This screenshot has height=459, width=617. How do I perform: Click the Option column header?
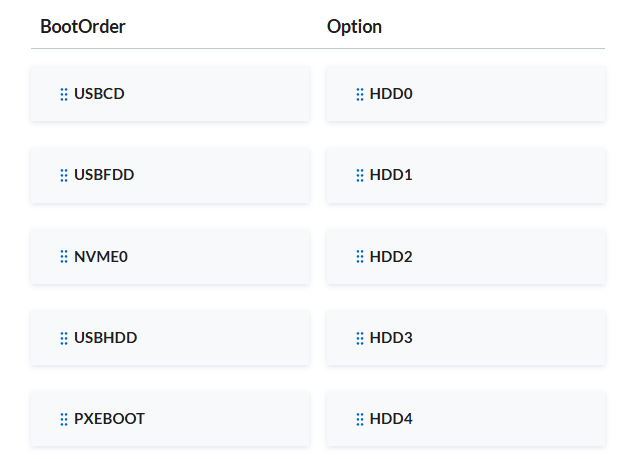tap(354, 27)
